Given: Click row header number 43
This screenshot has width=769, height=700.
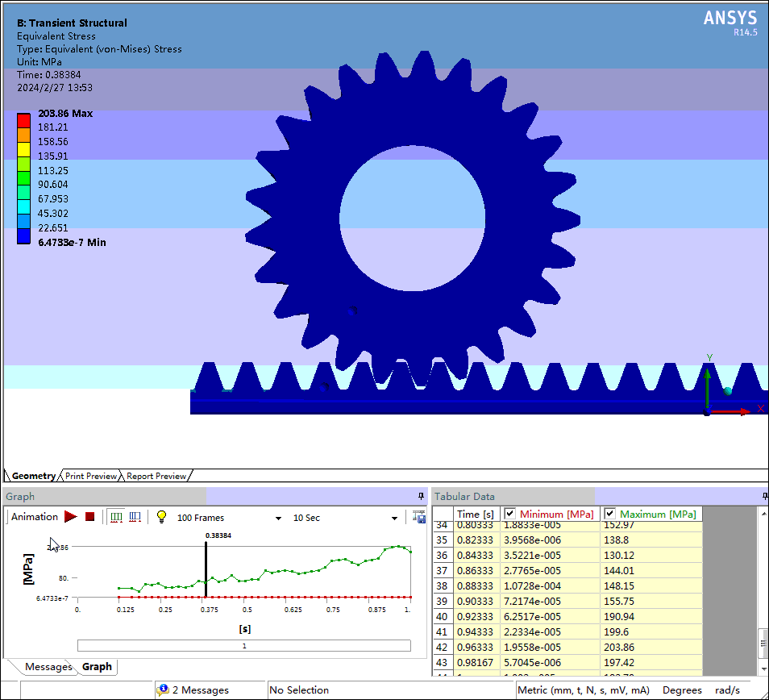Looking at the screenshot, I should [442, 662].
